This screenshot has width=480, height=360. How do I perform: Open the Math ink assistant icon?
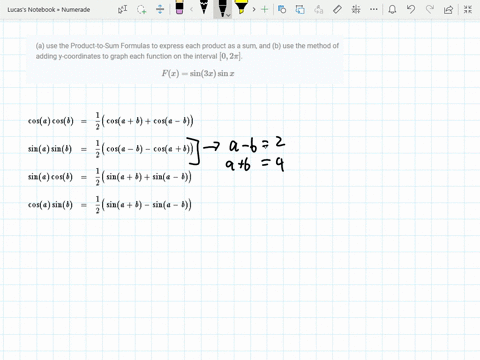coord(356,9)
